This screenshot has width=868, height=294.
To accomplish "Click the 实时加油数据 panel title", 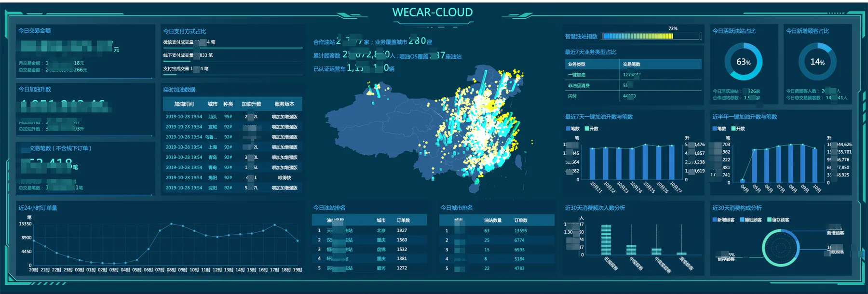I will coord(179,90).
